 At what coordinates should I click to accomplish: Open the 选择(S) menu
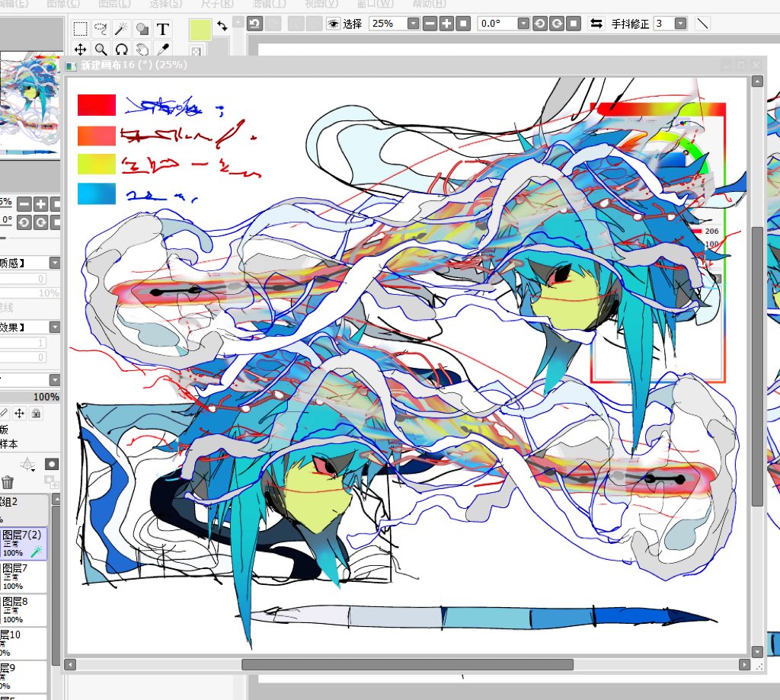coord(165,4)
